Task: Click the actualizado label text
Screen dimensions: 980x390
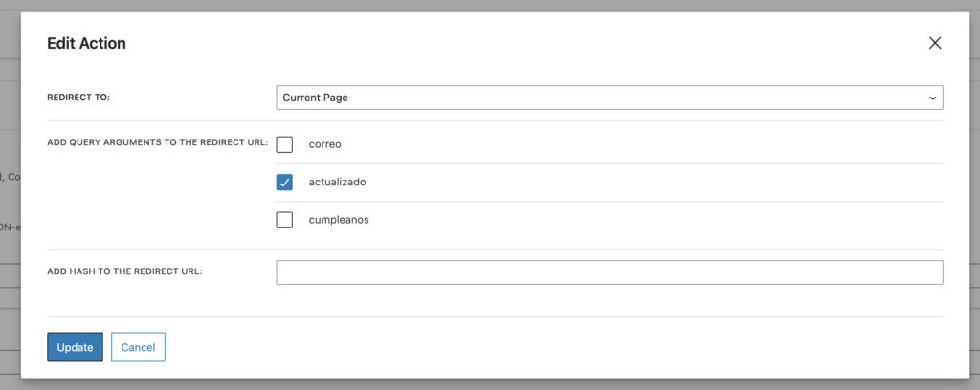Action: tap(337, 182)
